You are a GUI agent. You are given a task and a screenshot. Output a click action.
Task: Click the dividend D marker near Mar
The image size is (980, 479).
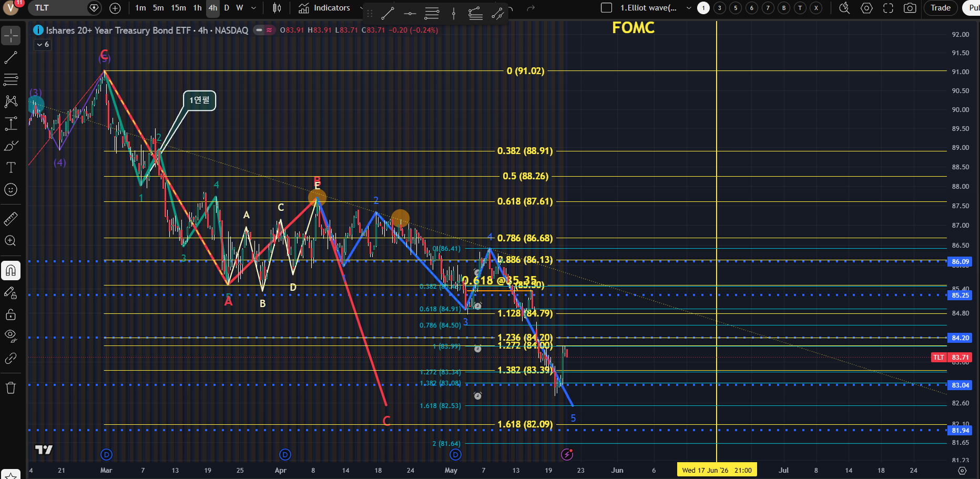[x=107, y=454]
